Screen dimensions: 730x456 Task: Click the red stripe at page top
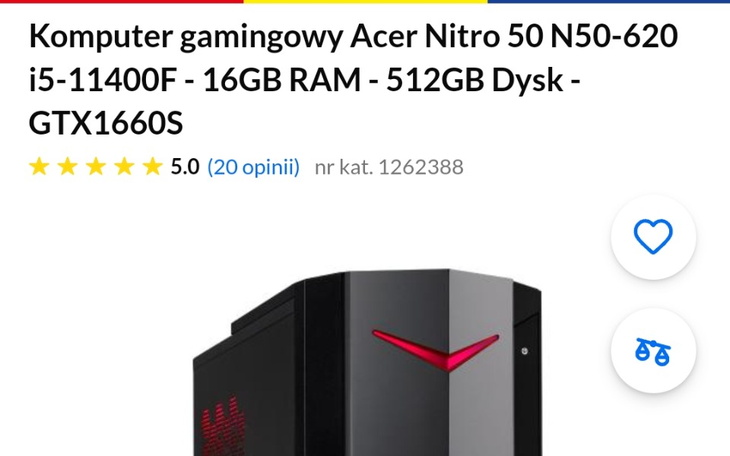pyautogui.click(x=122, y=1)
